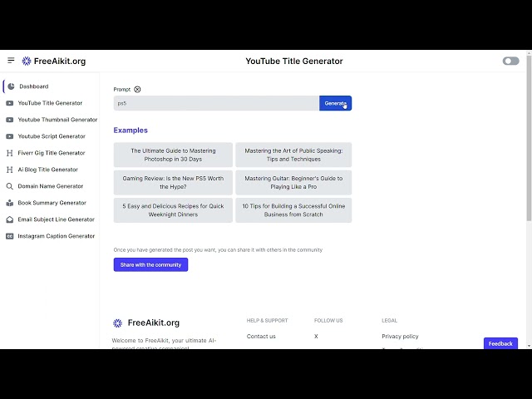532x399 pixels.
Task: Click the Instagram Caption CC icon
Action: [x=9, y=236]
